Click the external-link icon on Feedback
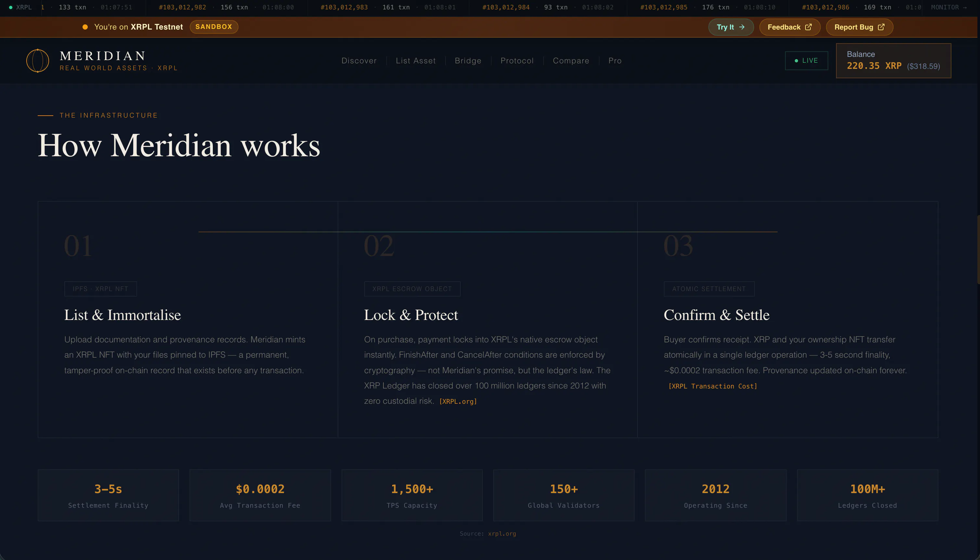 click(x=808, y=27)
